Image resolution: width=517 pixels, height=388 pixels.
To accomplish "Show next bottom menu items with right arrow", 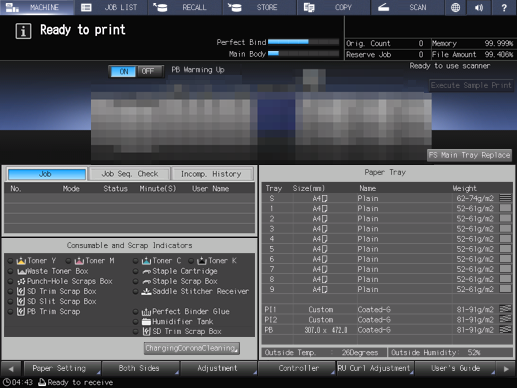I will pos(506,369).
